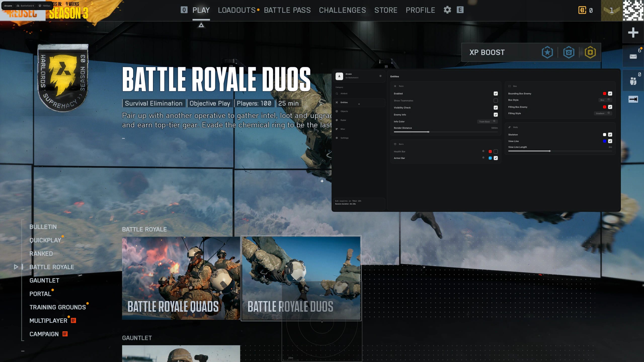This screenshot has height=362, width=644.
Task: Open the Box Style dropdown
Action: 605,100
